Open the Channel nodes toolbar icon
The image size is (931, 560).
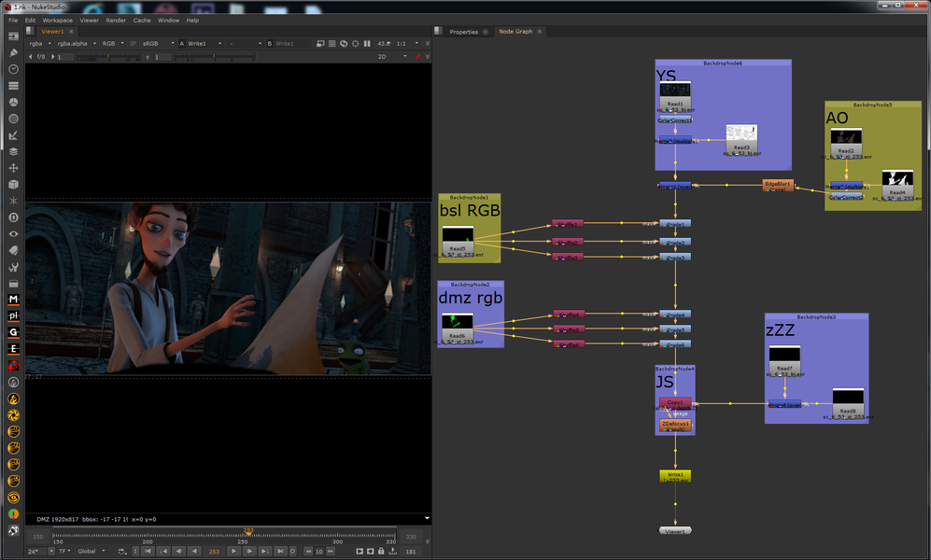click(x=13, y=86)
